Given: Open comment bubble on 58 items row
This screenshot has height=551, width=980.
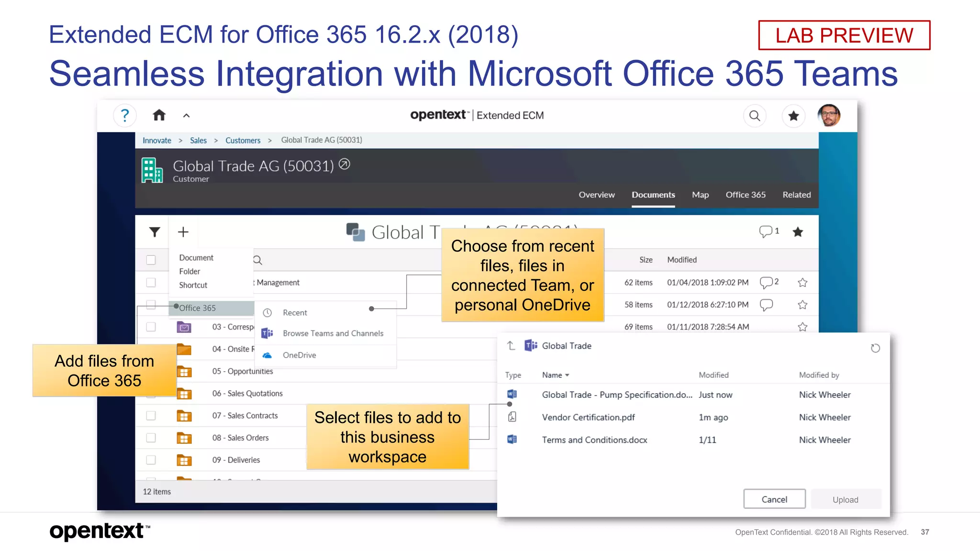Looking at the screenshot, I should pos(766,305).
